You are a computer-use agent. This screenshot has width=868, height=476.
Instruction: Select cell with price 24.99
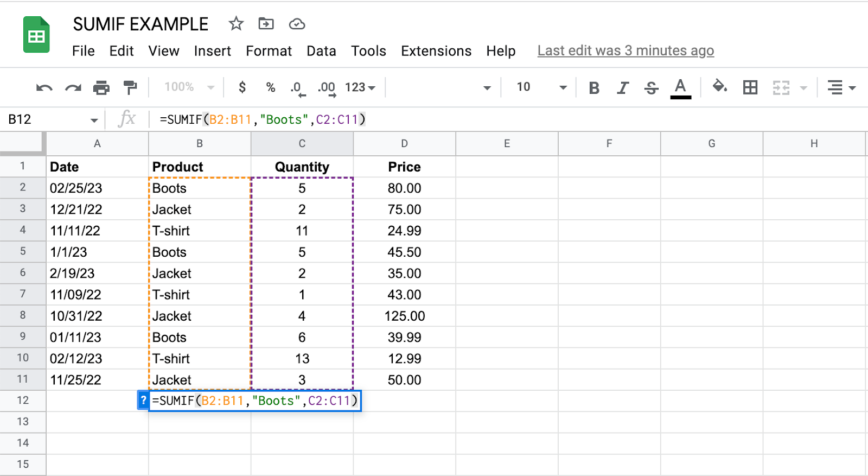tap(405, 231)
